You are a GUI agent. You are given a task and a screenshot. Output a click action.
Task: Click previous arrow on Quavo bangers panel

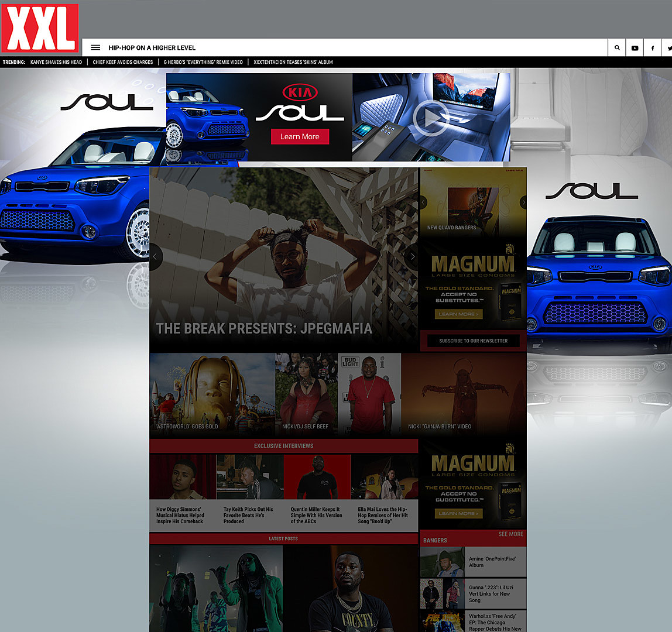(423, 202)
